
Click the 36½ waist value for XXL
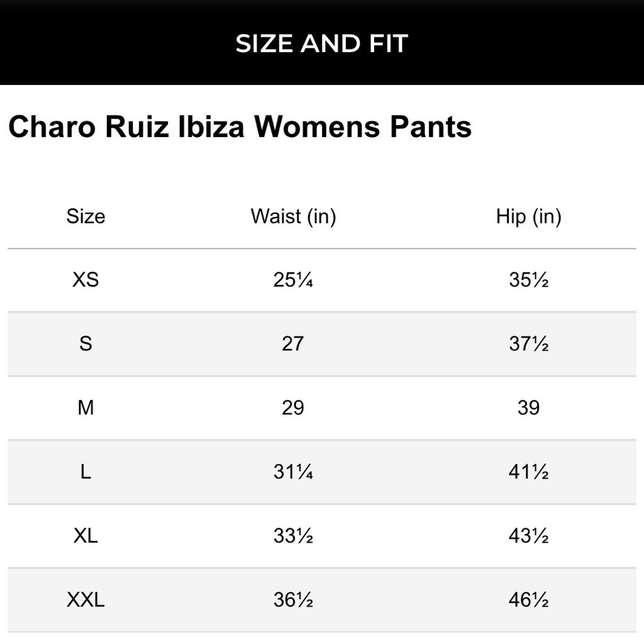tap(293, 600)
